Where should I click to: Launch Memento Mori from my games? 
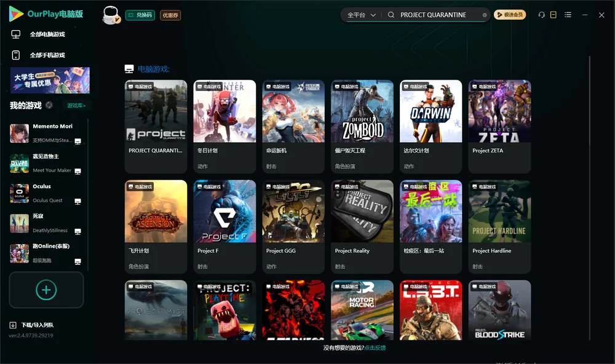coord(45,133)
